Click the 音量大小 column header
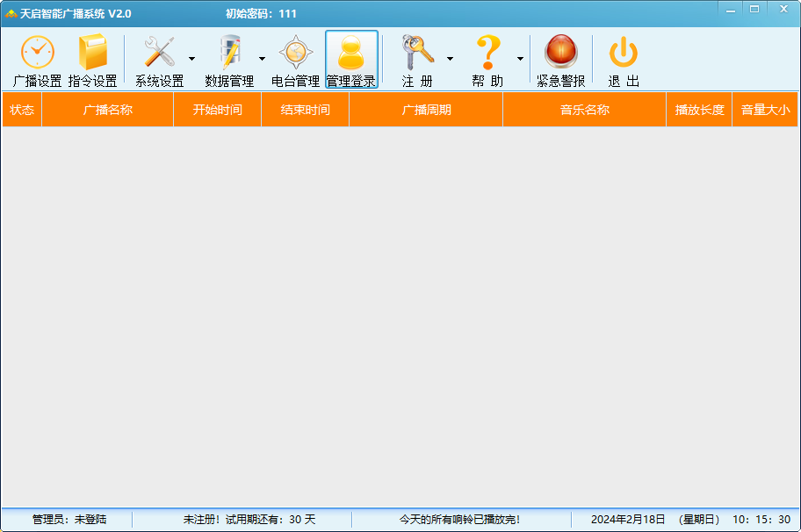The height and width of the screenshot is (532, 801). [765, 110]
